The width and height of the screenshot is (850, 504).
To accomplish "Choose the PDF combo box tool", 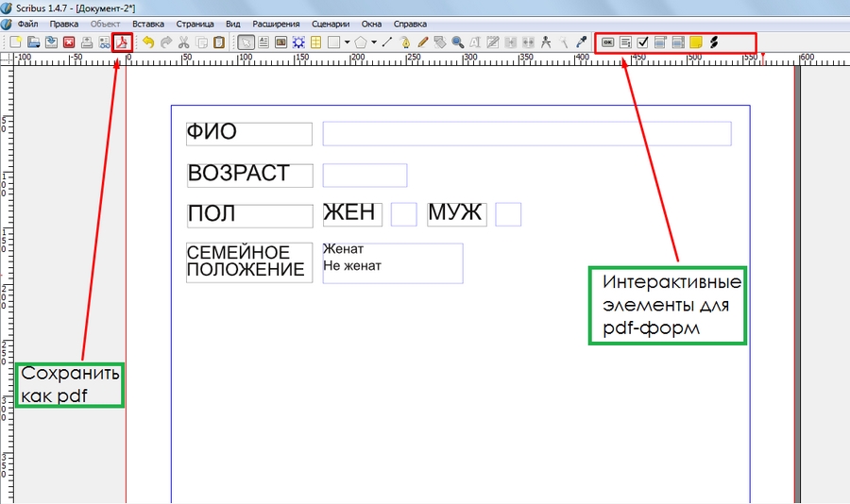I will [x=660, y=42].
